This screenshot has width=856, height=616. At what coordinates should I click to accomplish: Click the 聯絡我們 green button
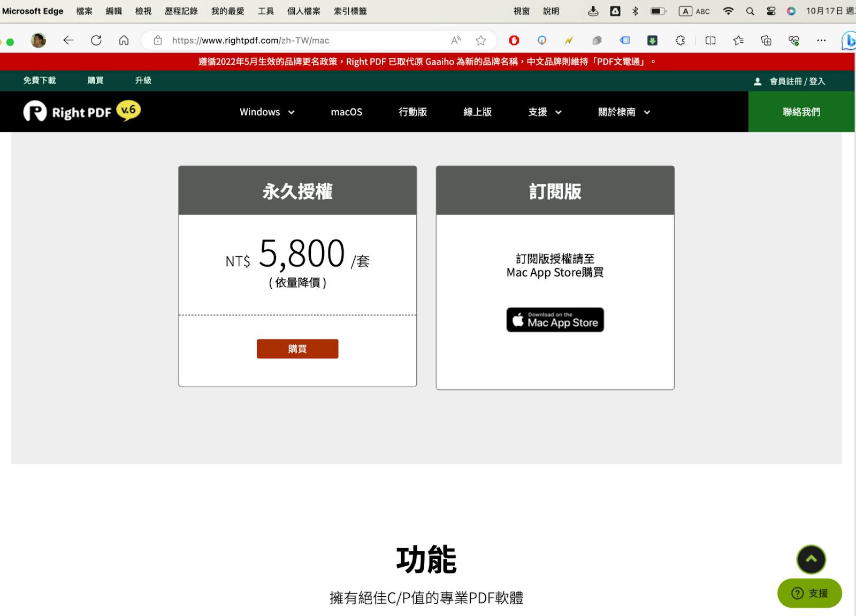click(801, 112)
